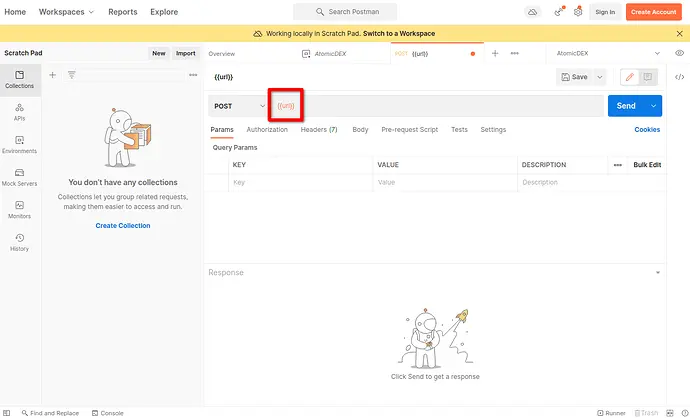Open the Mock Servers sidebar section
Image resolution: width=690 pixels, height=418 pixels.
tap(19, 177)
